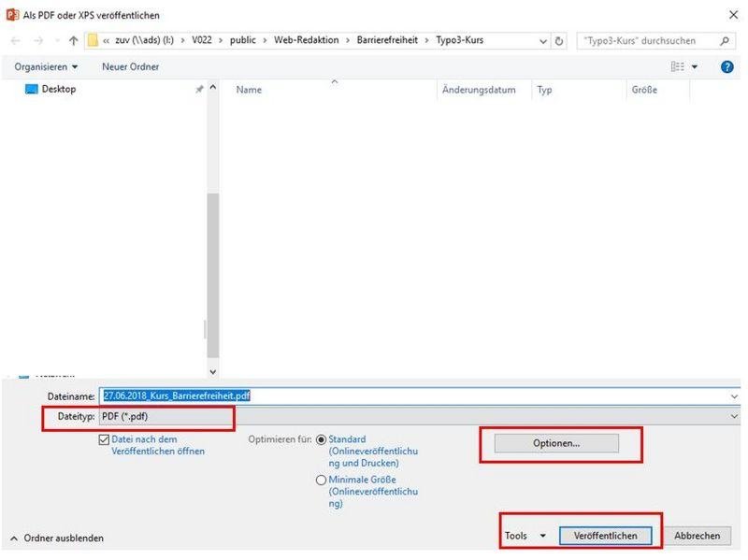Toggle 'Datei nach dem Veröffentlichen öffnen' checkbox
Viewport: 748px width, 560px height.
tap(104, 439)
